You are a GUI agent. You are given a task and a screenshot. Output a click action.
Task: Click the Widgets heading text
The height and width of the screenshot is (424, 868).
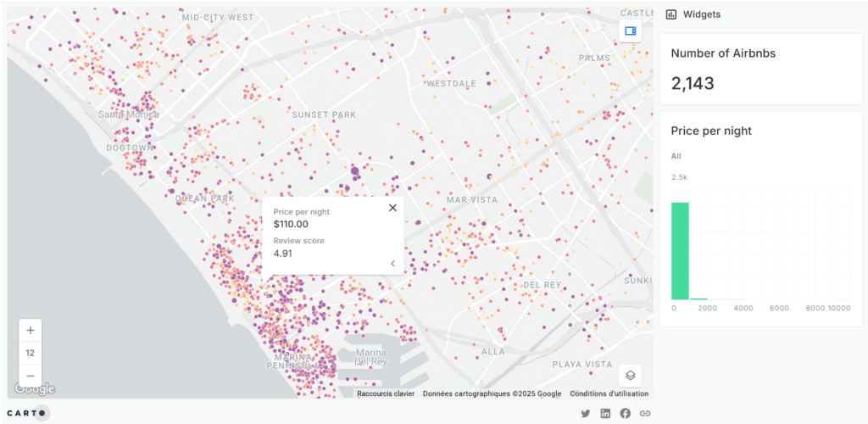[x=702, y=14]
